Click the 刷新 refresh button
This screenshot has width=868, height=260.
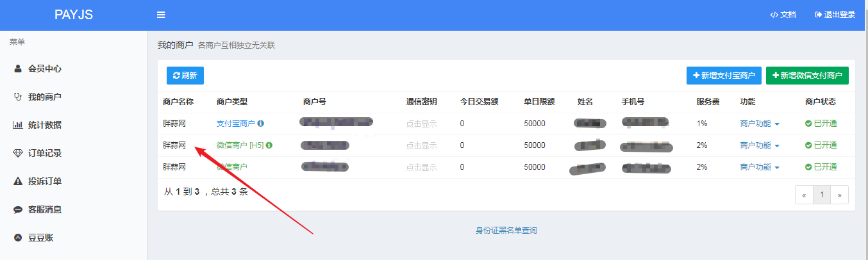coord(185,76)
